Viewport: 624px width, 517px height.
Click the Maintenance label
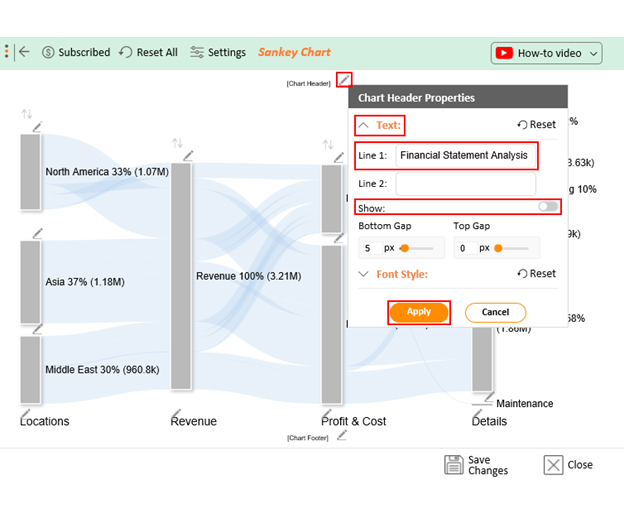point(525,404)
